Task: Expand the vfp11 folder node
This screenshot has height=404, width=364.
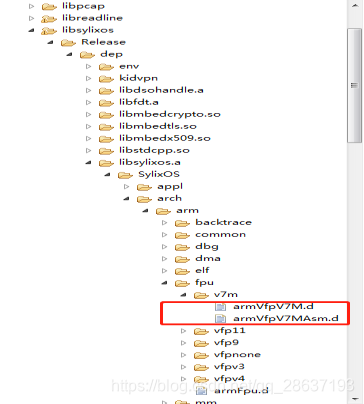Action: tap(183, 331)
